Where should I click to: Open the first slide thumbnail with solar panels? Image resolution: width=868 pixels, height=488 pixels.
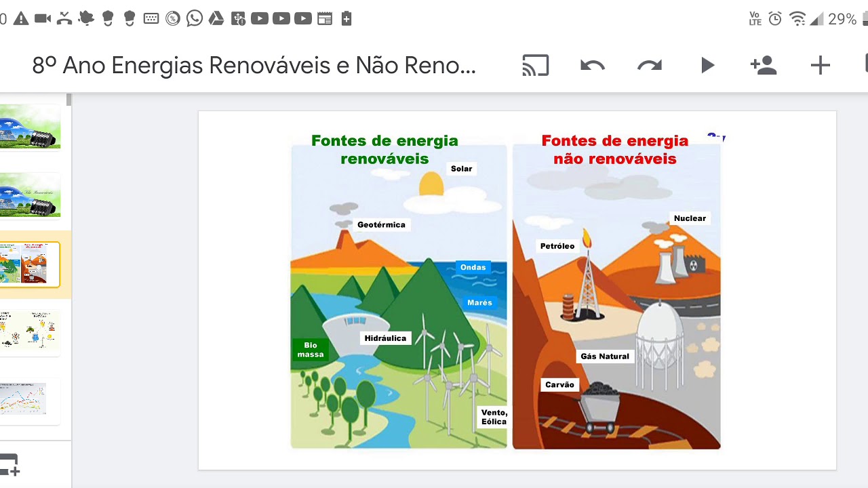[30, 127]
